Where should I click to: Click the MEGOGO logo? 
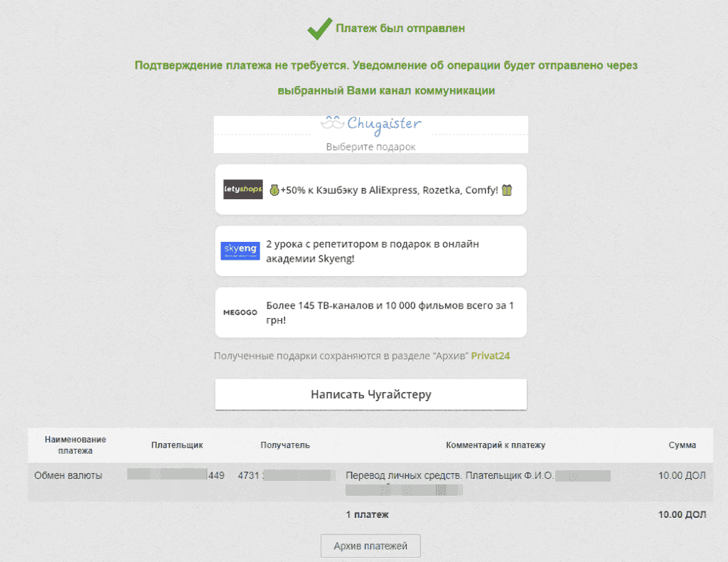[x=240, y=312]
